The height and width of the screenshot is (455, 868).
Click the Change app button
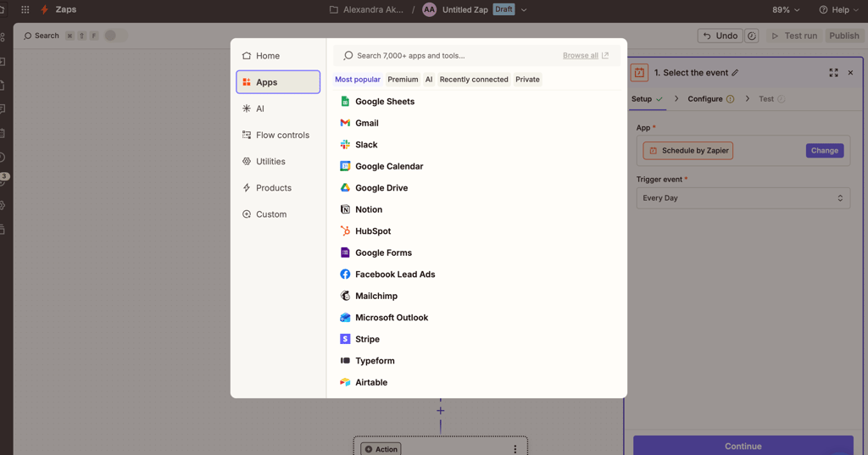click(824, 151)
